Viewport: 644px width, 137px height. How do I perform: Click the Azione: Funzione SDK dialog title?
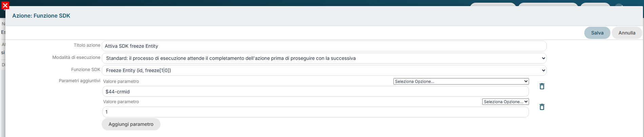coord(41,16)
